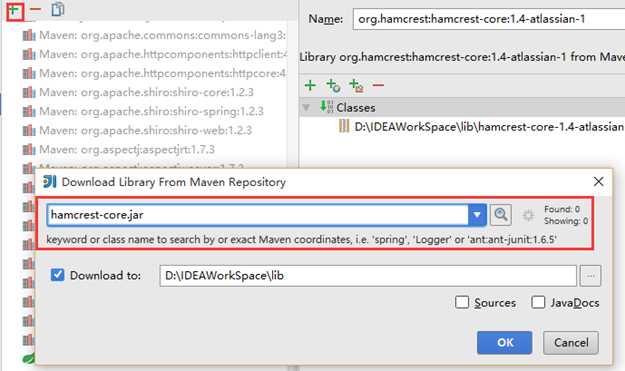
Task: Open the search history dropdown arrow
Action: [477, 215]
